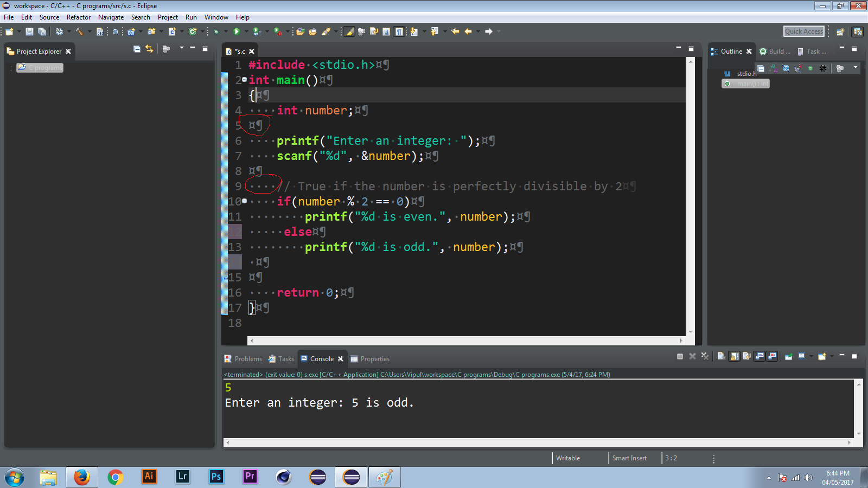Switch to the Task List tab

(812, 52)
